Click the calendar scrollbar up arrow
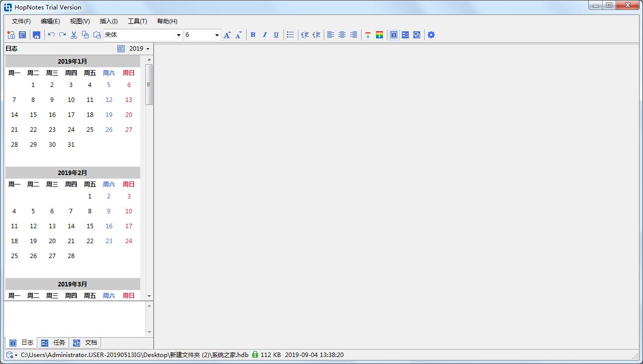 tap(149, 60)
